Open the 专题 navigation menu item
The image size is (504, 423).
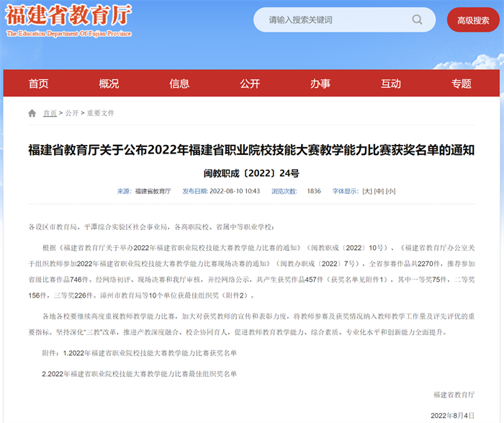[x=462, y=84]
